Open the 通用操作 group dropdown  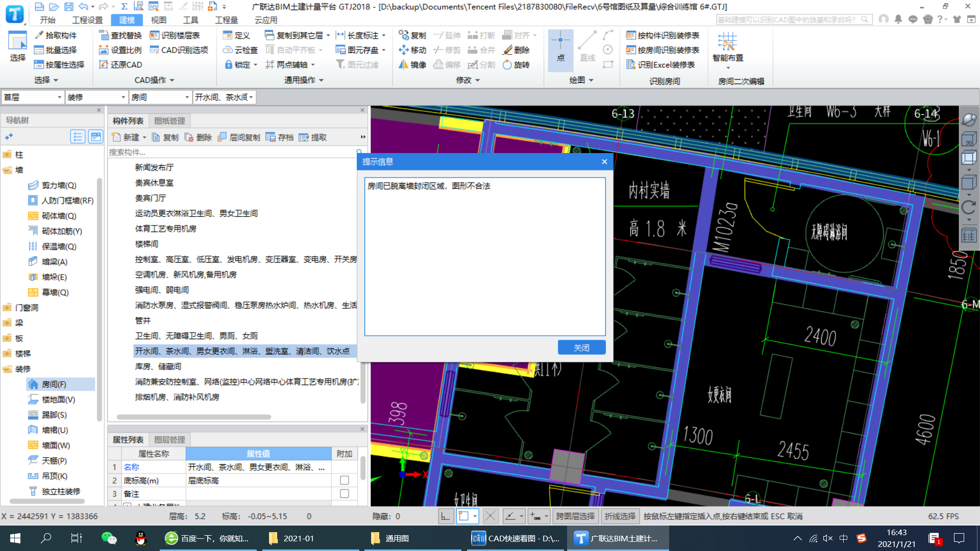point(304,80)
